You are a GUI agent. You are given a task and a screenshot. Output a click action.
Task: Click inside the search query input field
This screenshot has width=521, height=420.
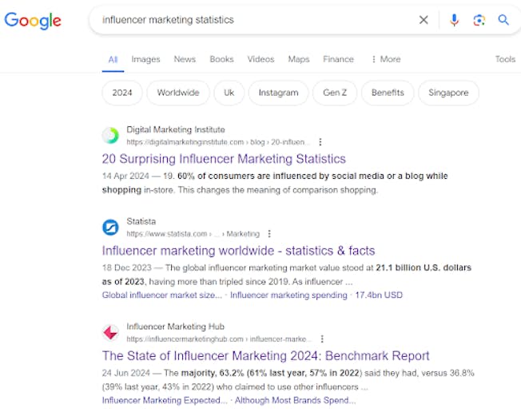pos(256,20)
